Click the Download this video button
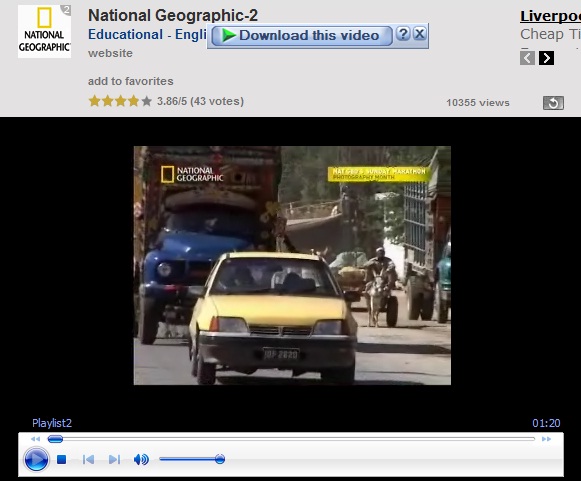Screen dimensions: 581x481 (x=302, y=36)
